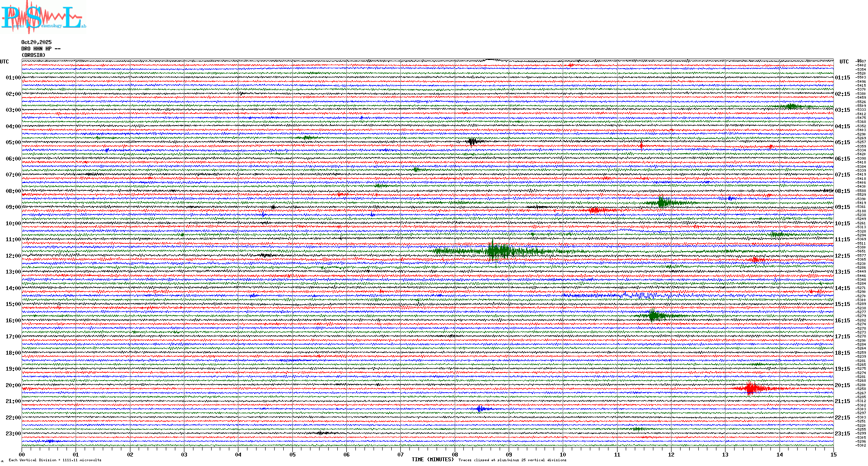Click the Oct20,2025 date label
Viewport: 868px width, 466px height.
[36, 42]
